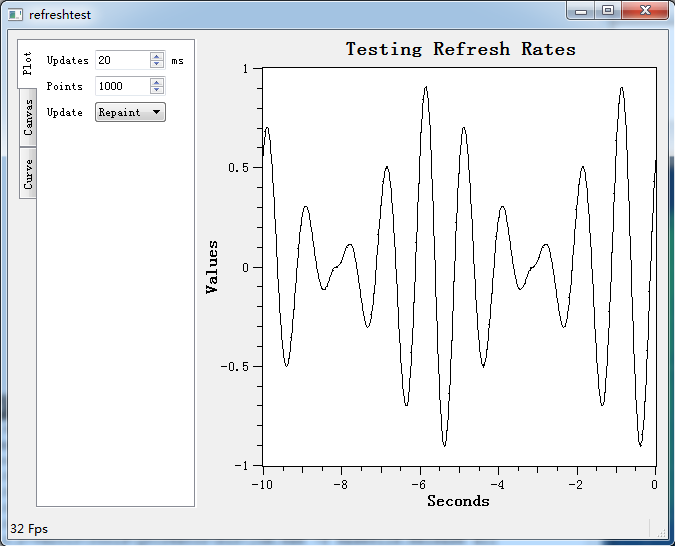The width and height of the screenshot is (675, 546).
Task: Select the Plot tab
Action: 27,64
